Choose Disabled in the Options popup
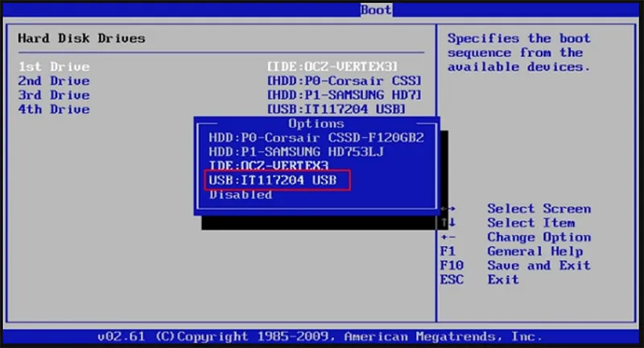The height and width of the screenshot is (348, 644). (240, 195)
